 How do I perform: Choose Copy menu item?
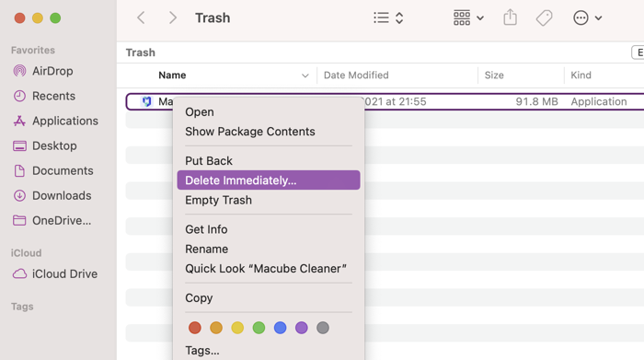click(269, 298)
